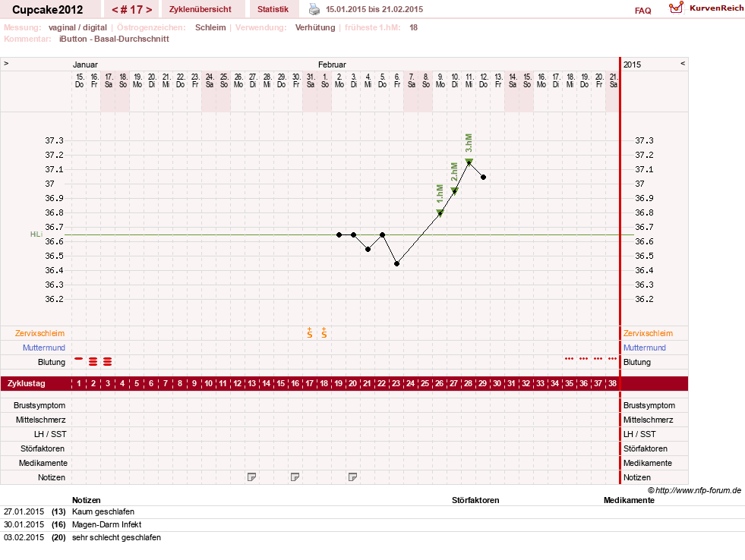Click the cervical mucus S+ symbol on day 18
Viewport: 745px width, 560px height.
click(324, 332)
